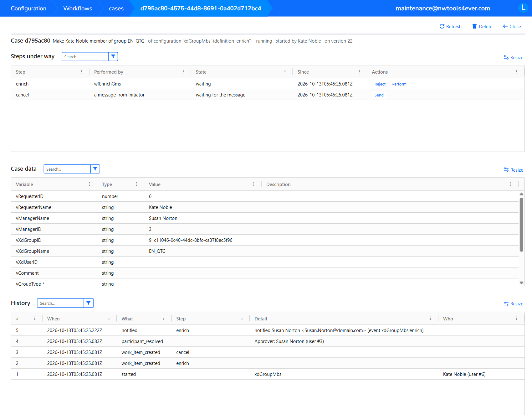This screenshot has width=532, height=415.
Task: Click Case data scrollbar down arrow
Action: 521,283
